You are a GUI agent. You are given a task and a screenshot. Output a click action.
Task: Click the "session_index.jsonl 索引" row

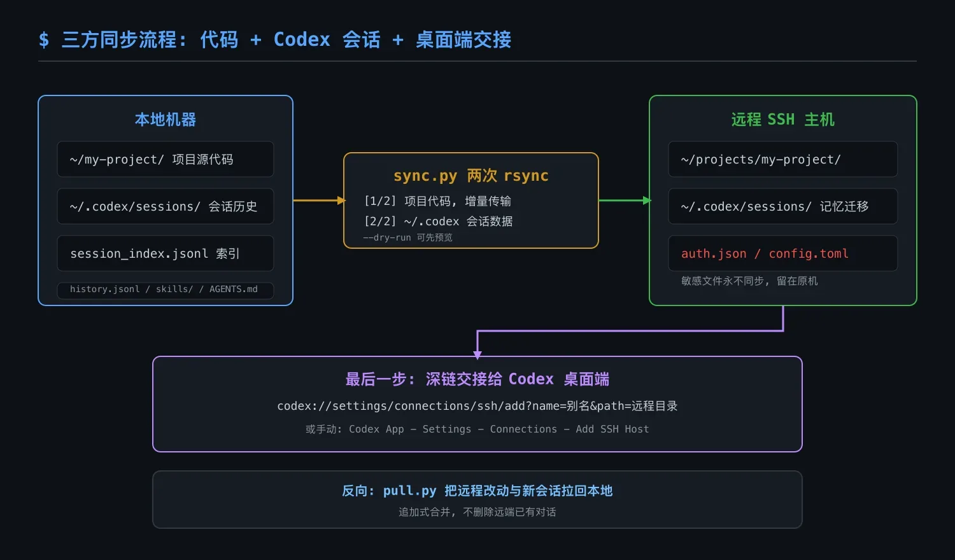click(x=166, y=253)
